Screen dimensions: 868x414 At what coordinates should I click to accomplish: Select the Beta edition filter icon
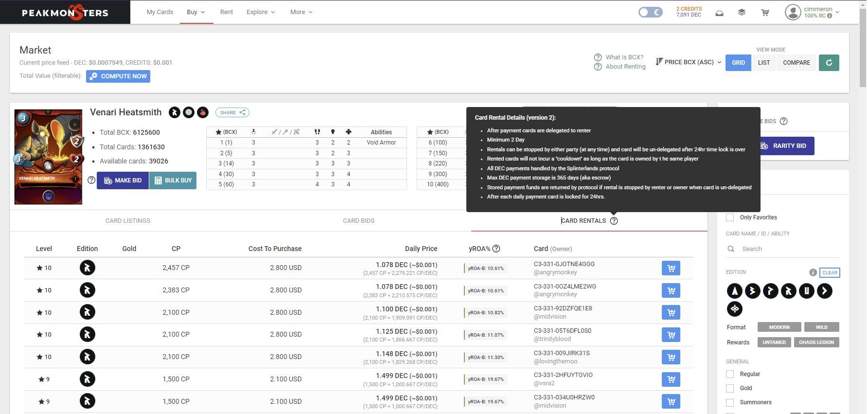tap(752, 291)
